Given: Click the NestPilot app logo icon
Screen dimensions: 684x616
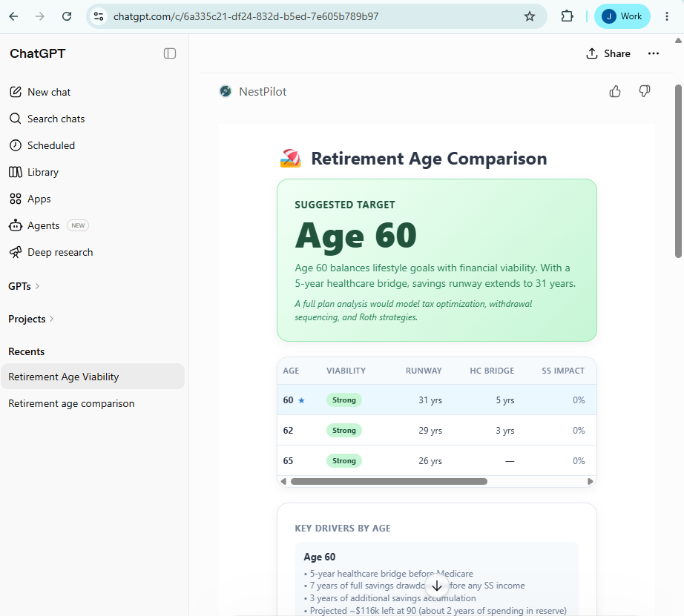Looking at the screenshot, I should (x=226, y=92).
